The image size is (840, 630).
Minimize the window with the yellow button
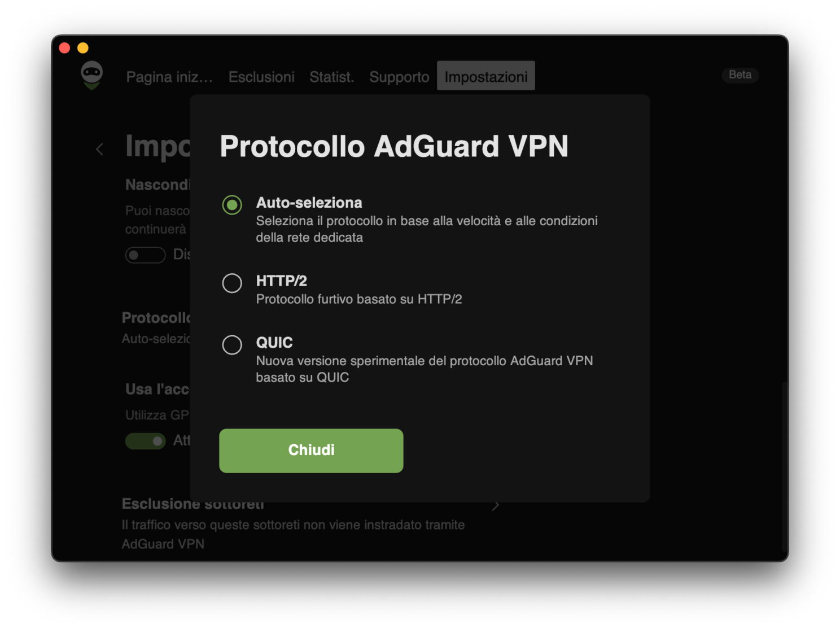(x=84, y=47)
